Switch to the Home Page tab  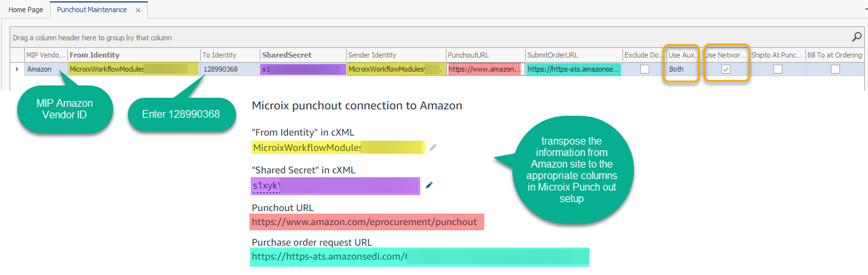[26, 10]
